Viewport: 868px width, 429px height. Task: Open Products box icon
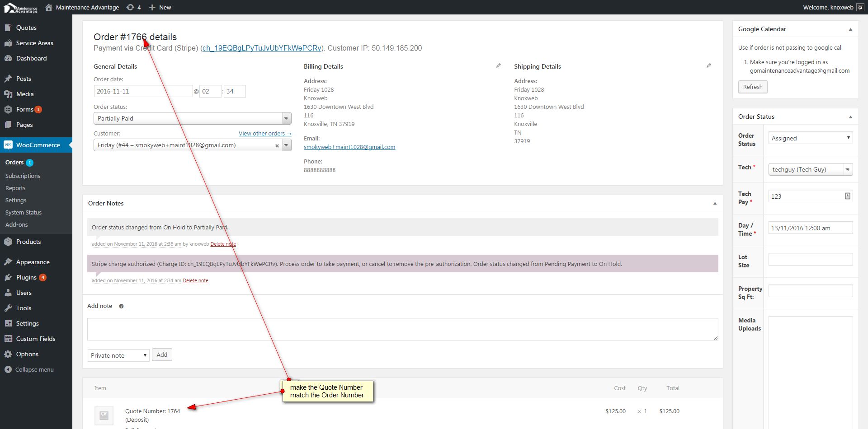tap(8, 242)
